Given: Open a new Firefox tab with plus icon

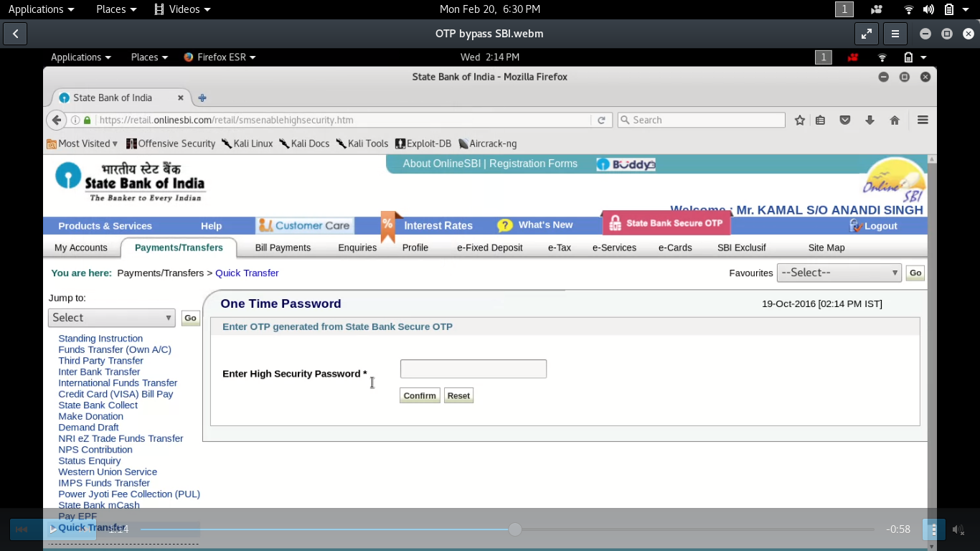Looking at the screenshot, I should point(202,98).
